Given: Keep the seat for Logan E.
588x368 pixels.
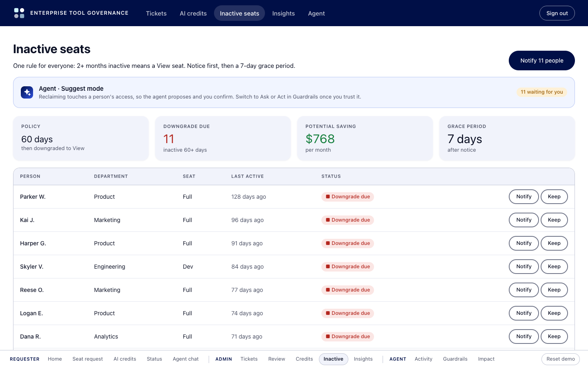Looking at the screenshot, I should click(x=554, y=313).
